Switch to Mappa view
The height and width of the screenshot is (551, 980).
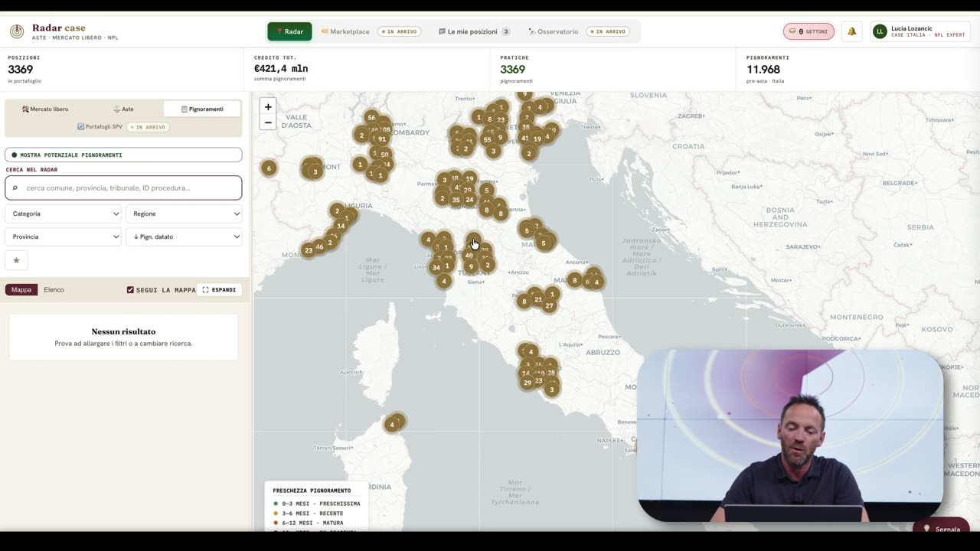point(21,290)
